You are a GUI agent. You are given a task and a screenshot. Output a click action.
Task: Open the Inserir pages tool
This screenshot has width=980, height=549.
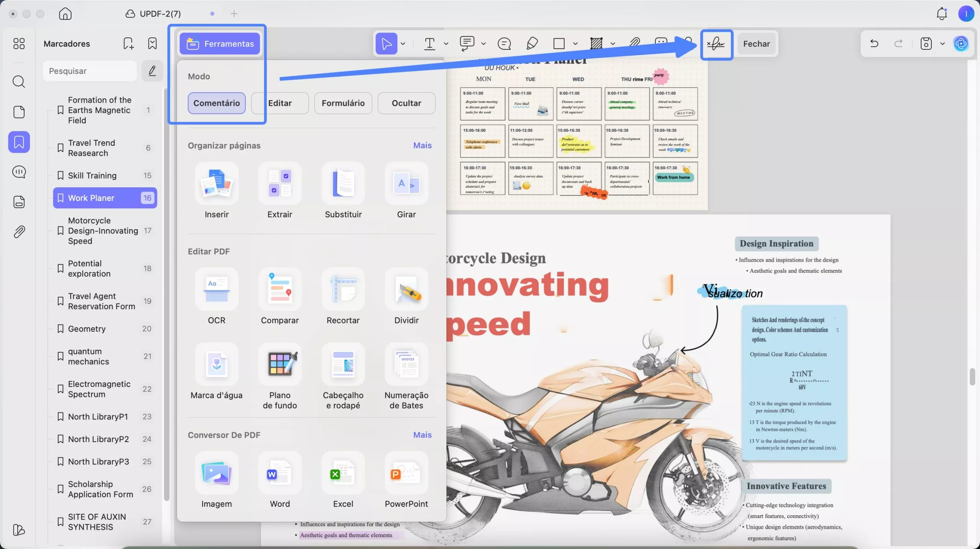[217, 191]
